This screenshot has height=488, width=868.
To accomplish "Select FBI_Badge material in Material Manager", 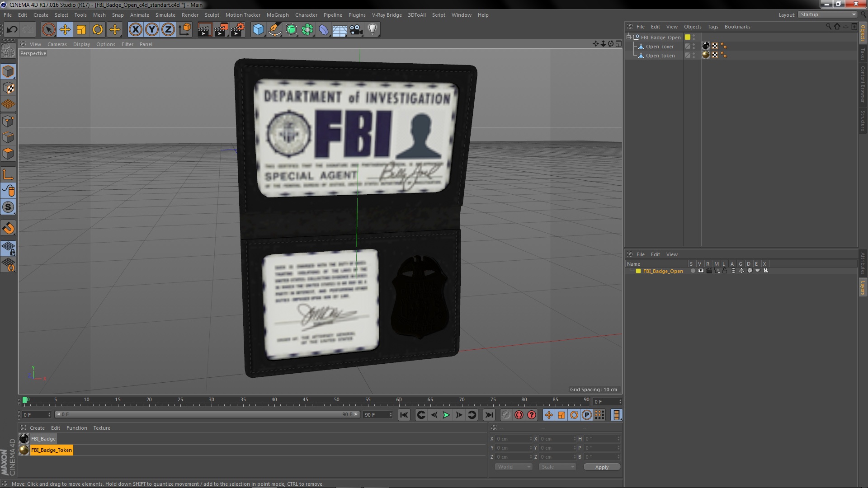I will click(x=43, y=439).
